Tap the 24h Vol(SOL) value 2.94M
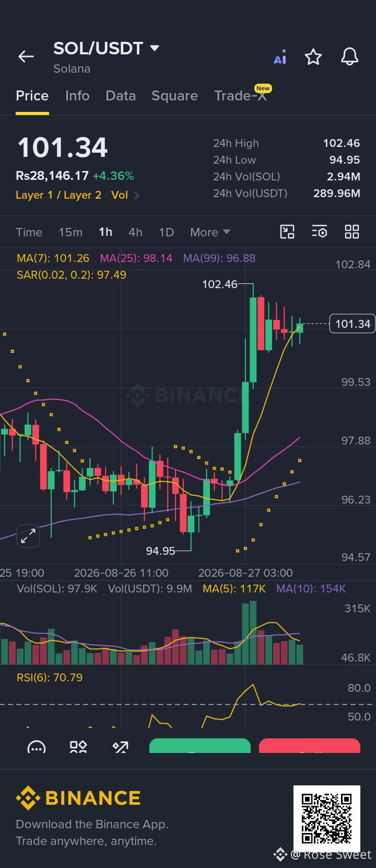 click(x=344, y=177)
